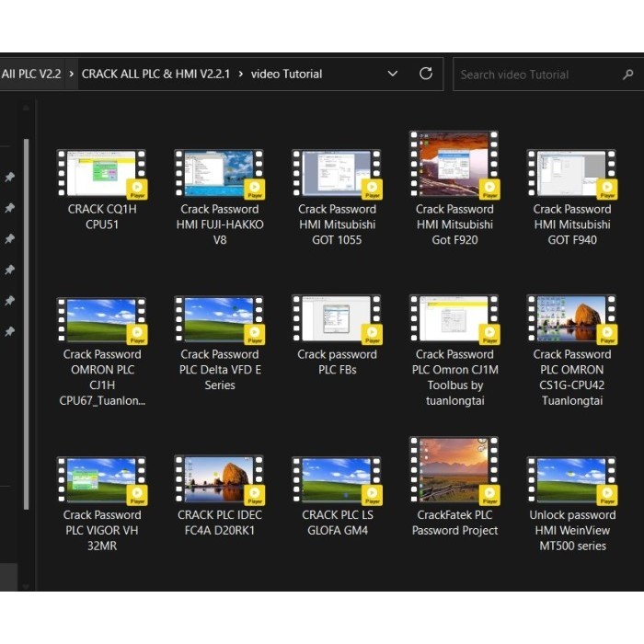Open the CRACK PLC LS GLOFA GM4 video
The width and height of the screenshot is (644, 644).
tap(337, 479)
